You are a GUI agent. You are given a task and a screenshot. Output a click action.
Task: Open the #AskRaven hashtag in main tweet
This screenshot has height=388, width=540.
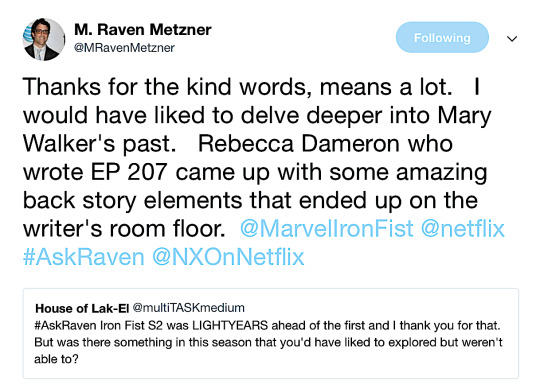pos(84,257)
